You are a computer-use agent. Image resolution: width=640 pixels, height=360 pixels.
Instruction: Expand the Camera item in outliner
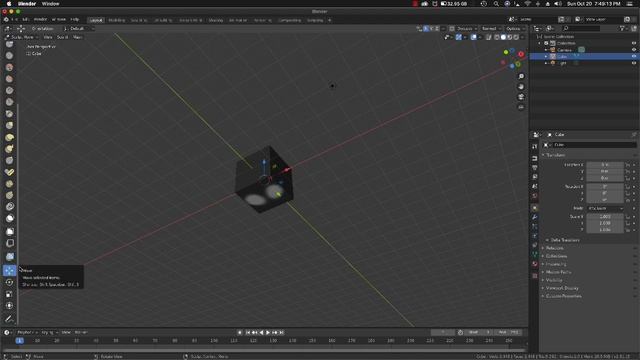point(546,50)
